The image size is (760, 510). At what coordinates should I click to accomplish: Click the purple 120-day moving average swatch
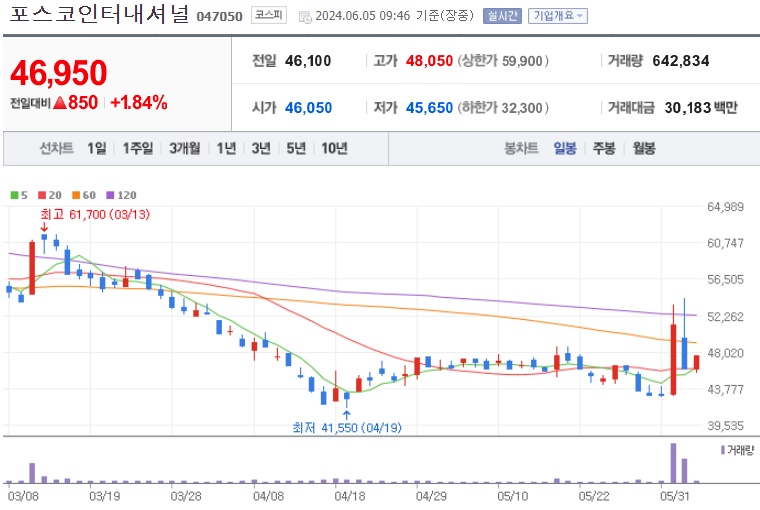coord(110,195)
